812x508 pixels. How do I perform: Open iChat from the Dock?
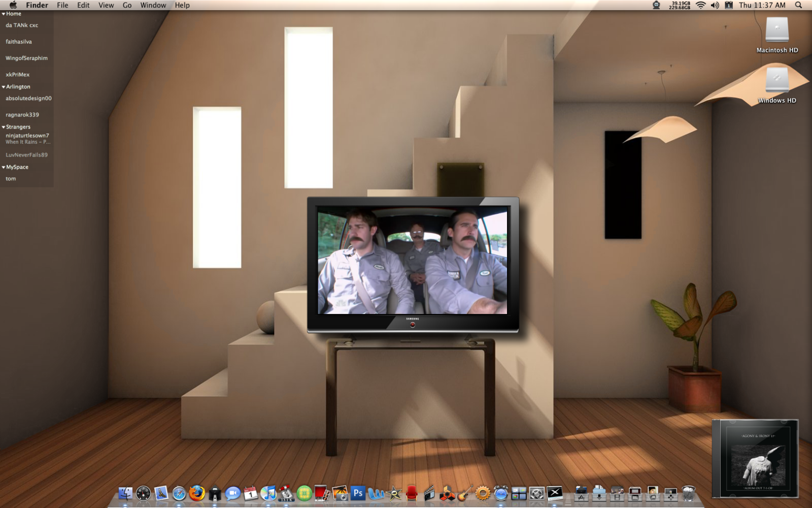(233, 493)
